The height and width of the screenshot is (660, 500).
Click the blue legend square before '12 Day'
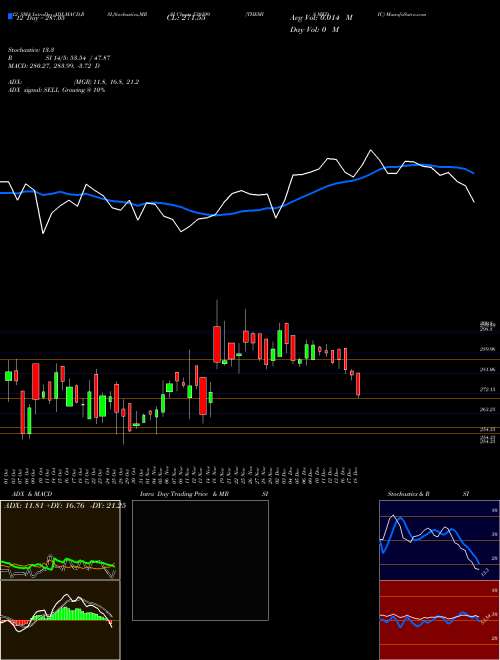(11, 17)
